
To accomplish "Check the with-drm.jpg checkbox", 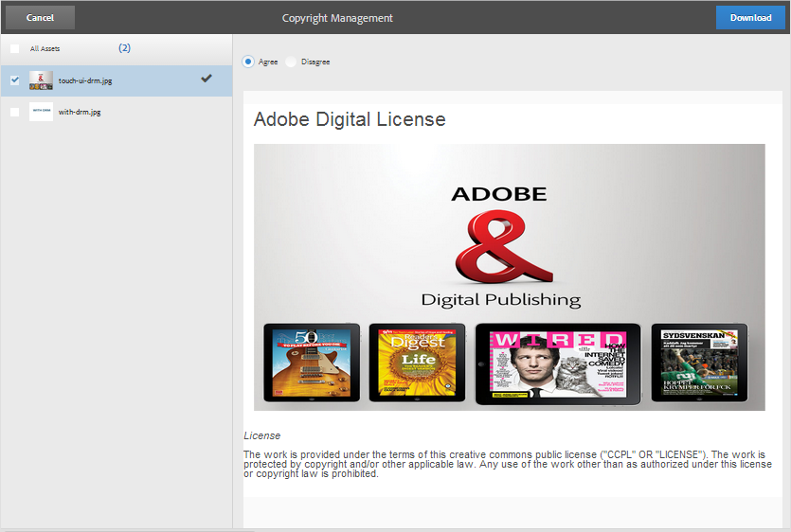I will (x=14, y=112).
